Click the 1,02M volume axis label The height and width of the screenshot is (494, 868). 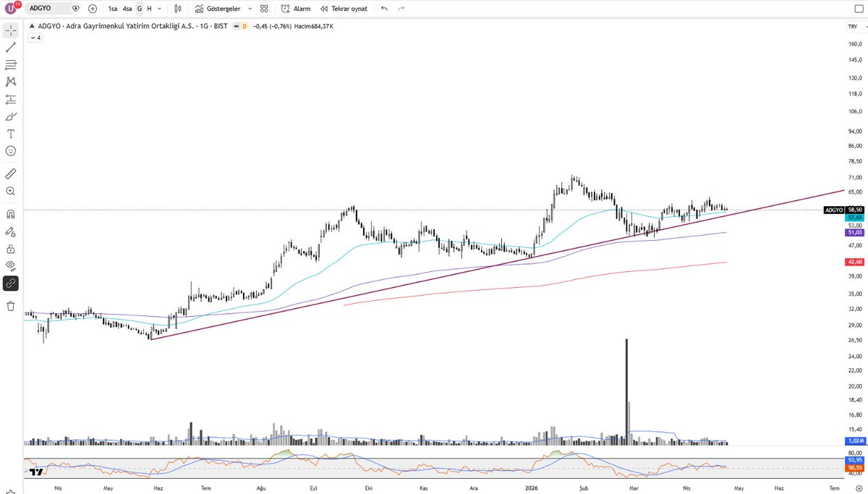coord(854,440)
